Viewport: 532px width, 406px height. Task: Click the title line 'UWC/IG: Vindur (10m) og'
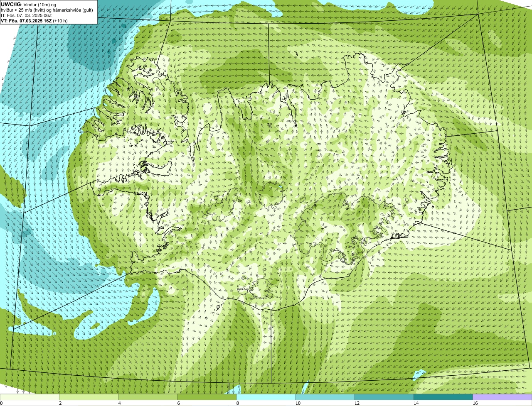click(29, 4)
